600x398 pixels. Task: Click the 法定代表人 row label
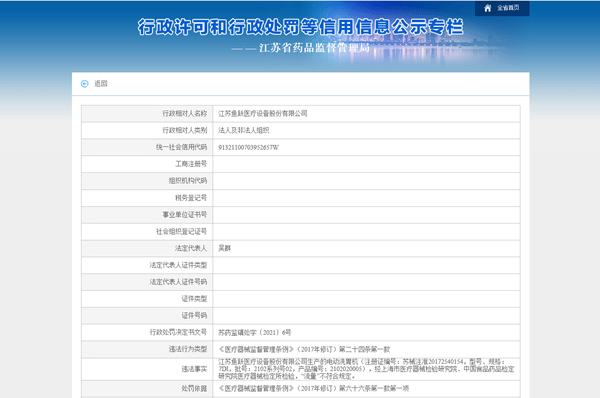pos(191,248)
